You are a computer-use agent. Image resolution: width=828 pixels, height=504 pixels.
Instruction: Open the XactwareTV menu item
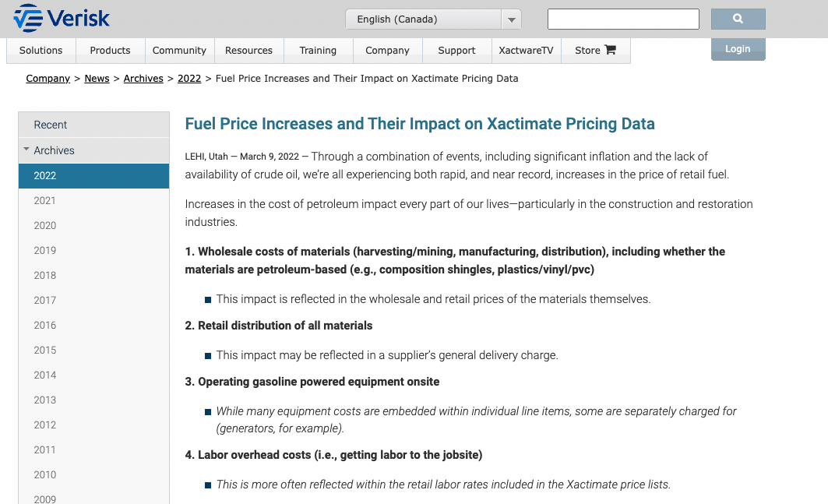pos(526,51)
